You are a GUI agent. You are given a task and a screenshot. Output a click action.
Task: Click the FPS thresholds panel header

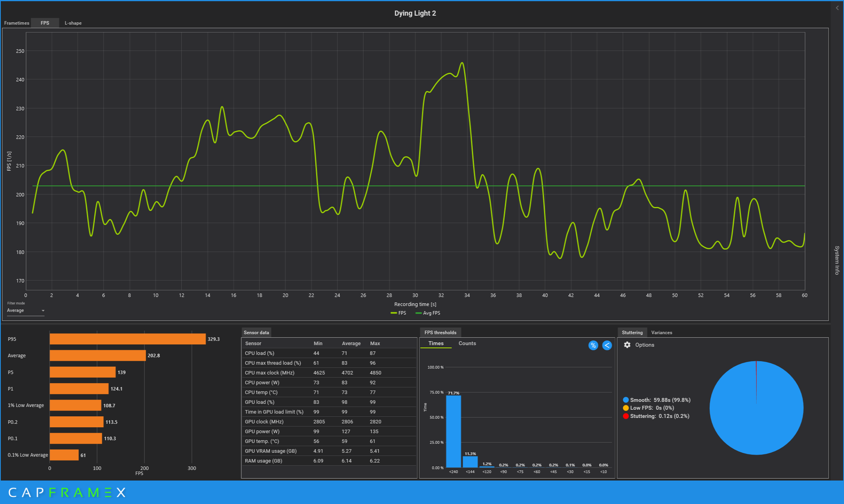pos(440,332)
